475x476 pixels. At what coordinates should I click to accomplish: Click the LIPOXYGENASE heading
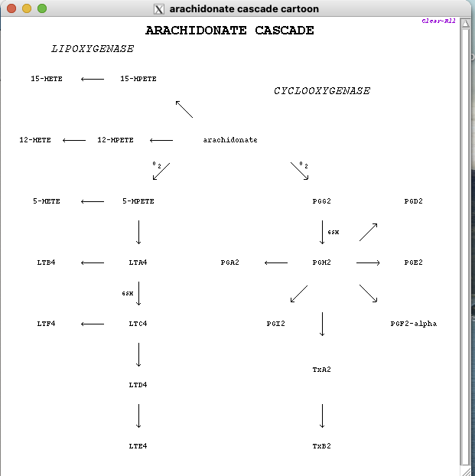tap(93, 49)
